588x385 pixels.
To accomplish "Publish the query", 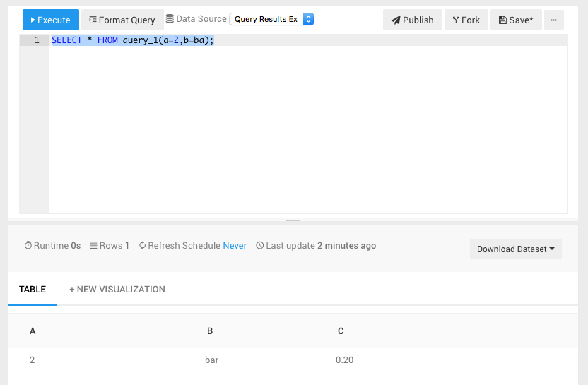I will point(413,20).
